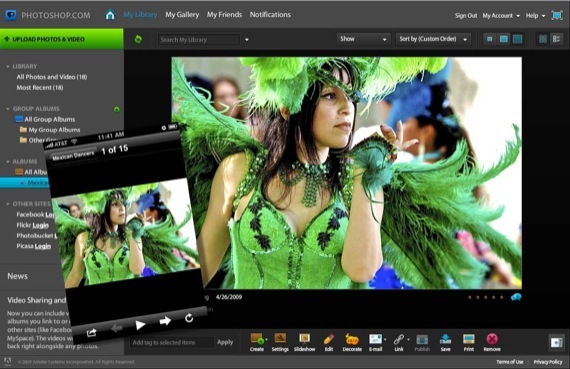Screen dimensions: 570x369
Task: Collapse the ALBUMS section
Action: pyautogui.click(x=8, y=161)
